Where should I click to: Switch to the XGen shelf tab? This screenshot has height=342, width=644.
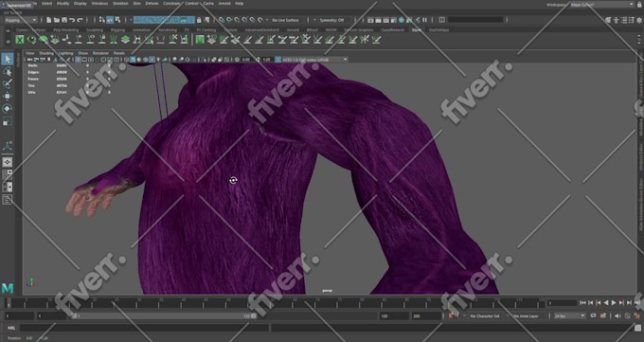(x=417, y=30)
